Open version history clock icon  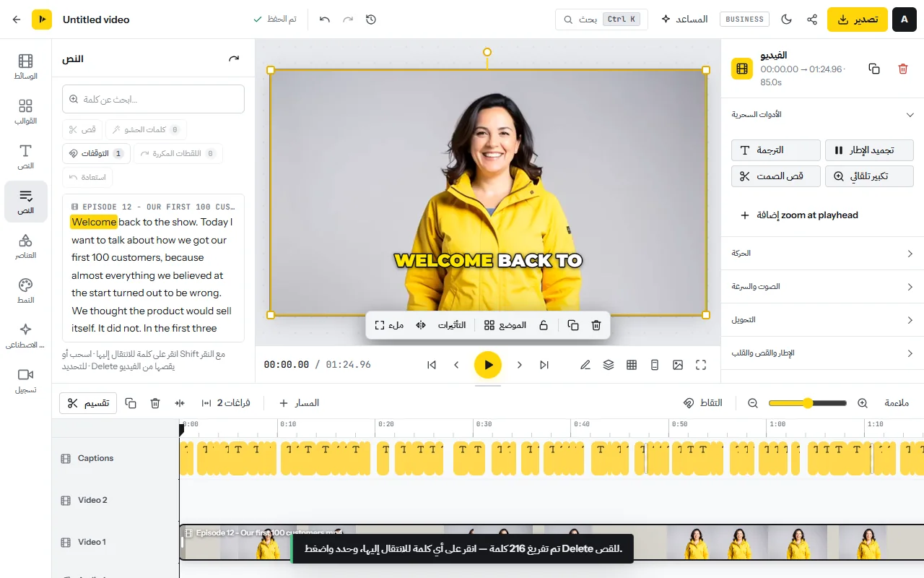coord(371,20)
